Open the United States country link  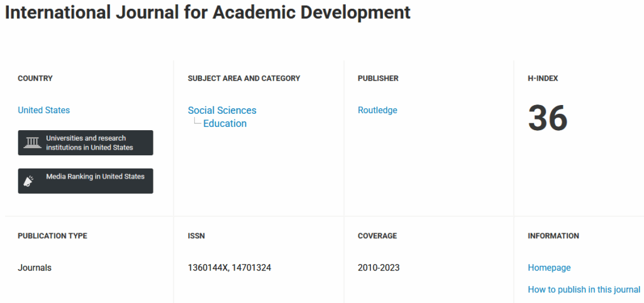pyautogui.click(x=44, y=110)
